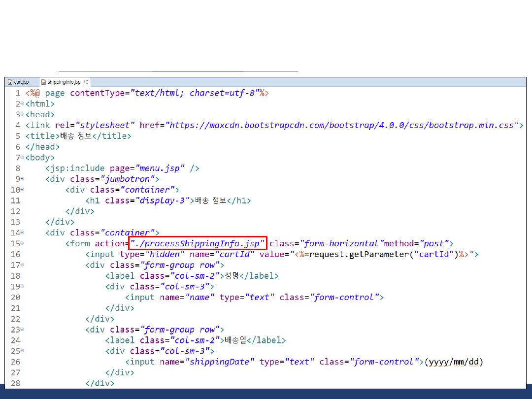Fold the col-sm-3 div at line 19
The height and width of the screenshot is (399, 532).
point(22,286)
